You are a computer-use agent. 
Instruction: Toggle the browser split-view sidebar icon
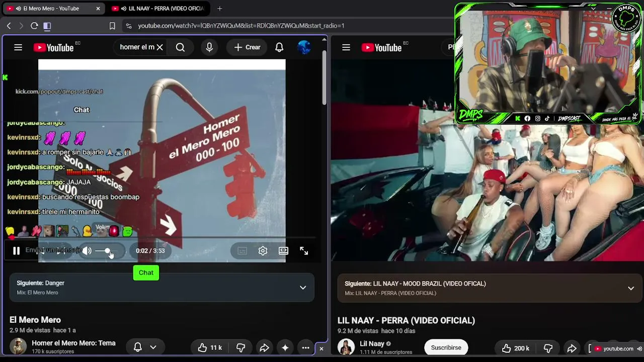click(x=47, y=26)
